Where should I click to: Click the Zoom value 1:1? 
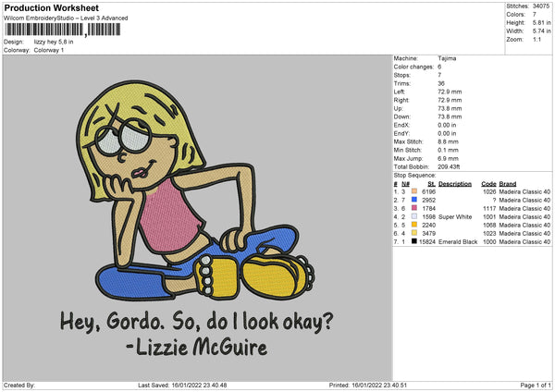(x=536, y=39)
